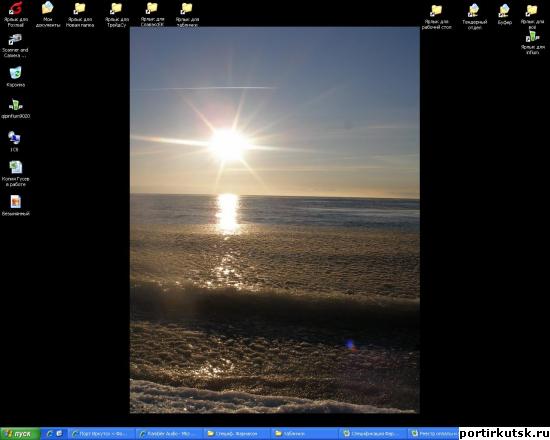
Task: Open the Windows пуск Start menu
Action: 20,434
